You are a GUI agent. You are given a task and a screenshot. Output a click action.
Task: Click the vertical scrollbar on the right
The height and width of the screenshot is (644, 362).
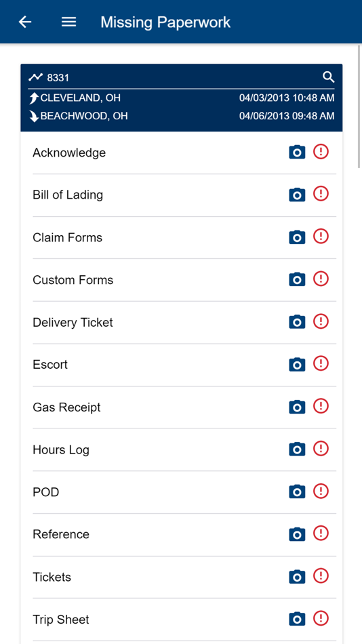coord(359,107)
